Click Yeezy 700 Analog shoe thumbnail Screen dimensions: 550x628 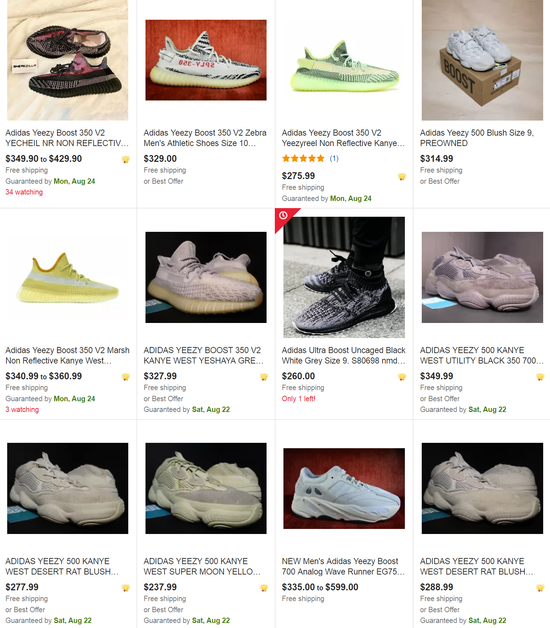coord(344,488)
